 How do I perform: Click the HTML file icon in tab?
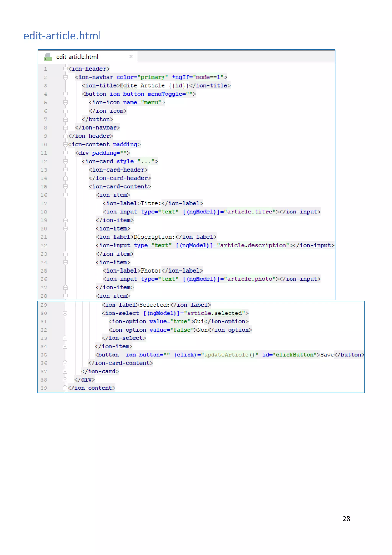tap(48, 57)
